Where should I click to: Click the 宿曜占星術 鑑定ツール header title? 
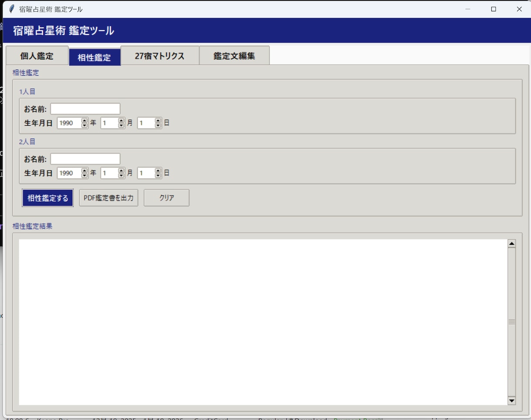64,30
